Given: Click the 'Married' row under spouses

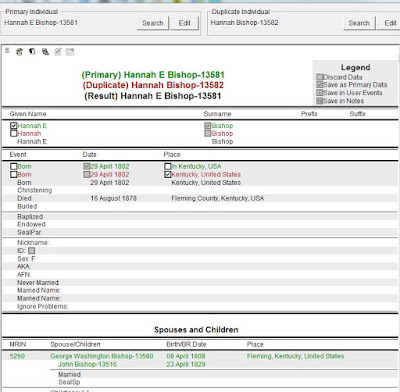Looking at the screenshot, I should pos(223,374).
